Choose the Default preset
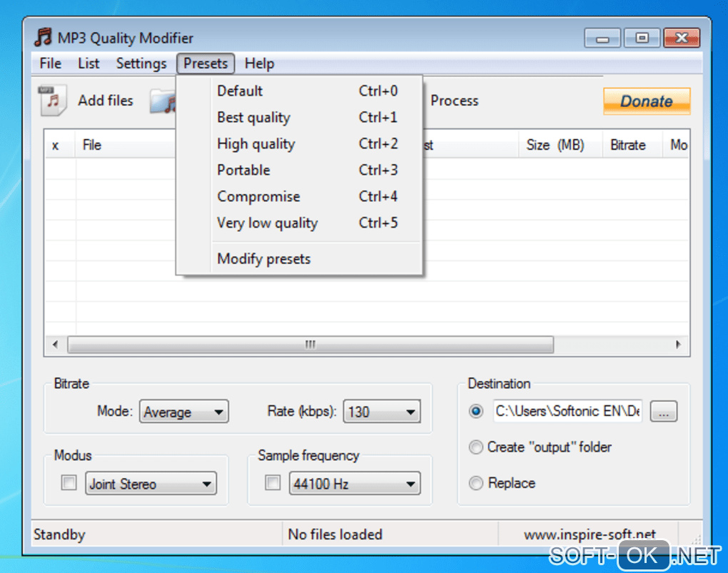728x573 pixels. (300, 91)
